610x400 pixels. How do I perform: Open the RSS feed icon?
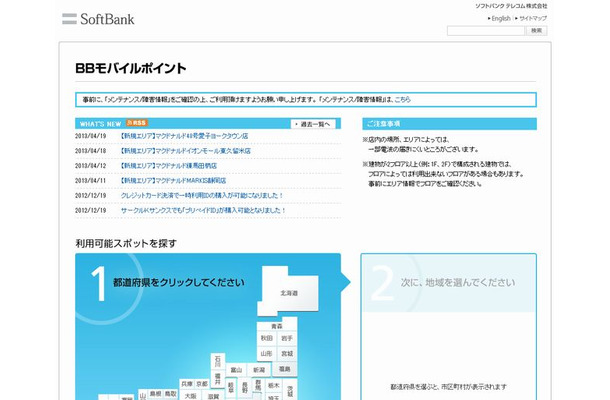pyautogui.click(x=137, y=123)
